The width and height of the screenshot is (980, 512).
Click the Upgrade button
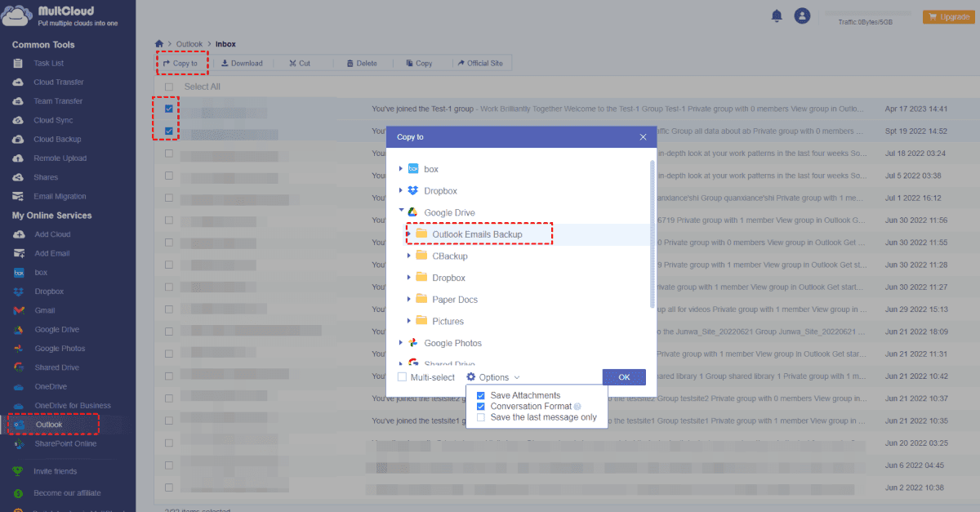[947, 16]
